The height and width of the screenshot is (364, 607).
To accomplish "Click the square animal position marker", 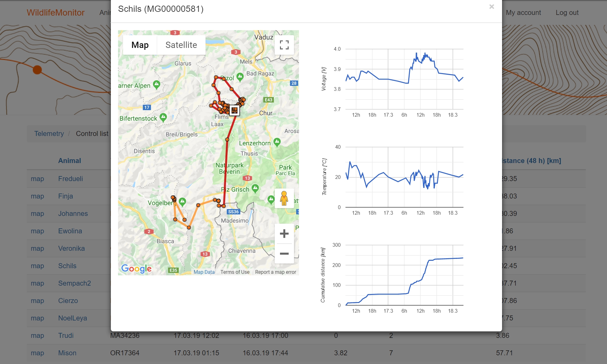I will click(235, 110).
